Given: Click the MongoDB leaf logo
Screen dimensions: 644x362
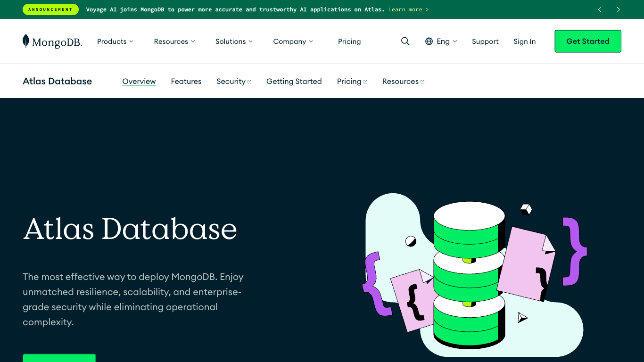Looking at the screenshot, I should click(x=52, y=41).
